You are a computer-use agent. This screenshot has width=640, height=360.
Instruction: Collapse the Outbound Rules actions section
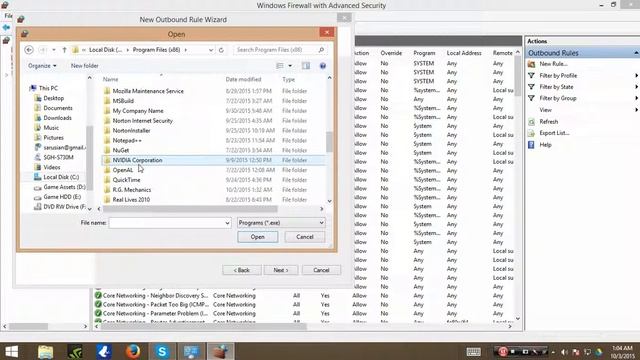(x=636, y=53)
